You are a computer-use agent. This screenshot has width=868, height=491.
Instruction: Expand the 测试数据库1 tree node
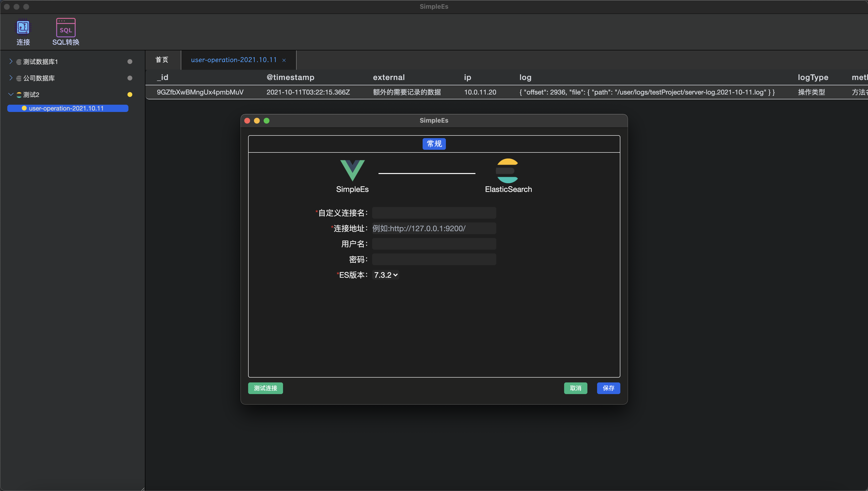click(11, 61)
